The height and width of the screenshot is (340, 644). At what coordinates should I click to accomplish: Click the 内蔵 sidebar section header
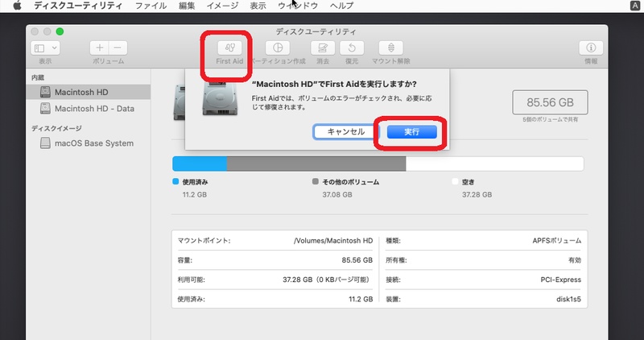38,77
